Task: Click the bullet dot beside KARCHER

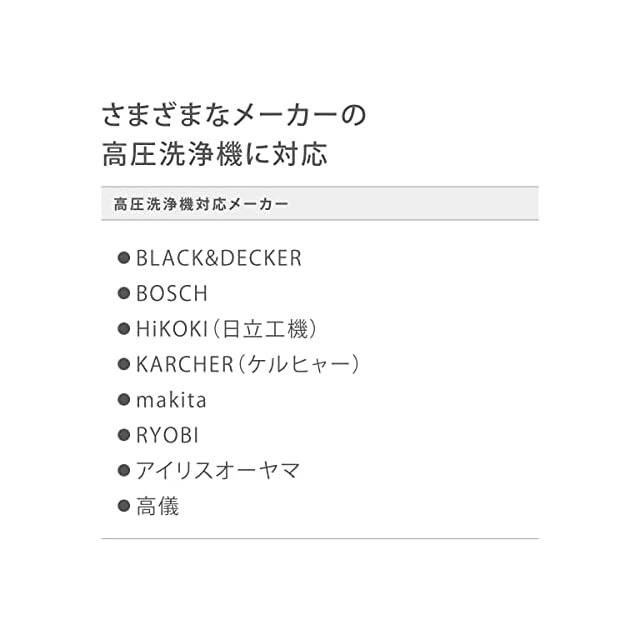Action: tap(125, 365)
